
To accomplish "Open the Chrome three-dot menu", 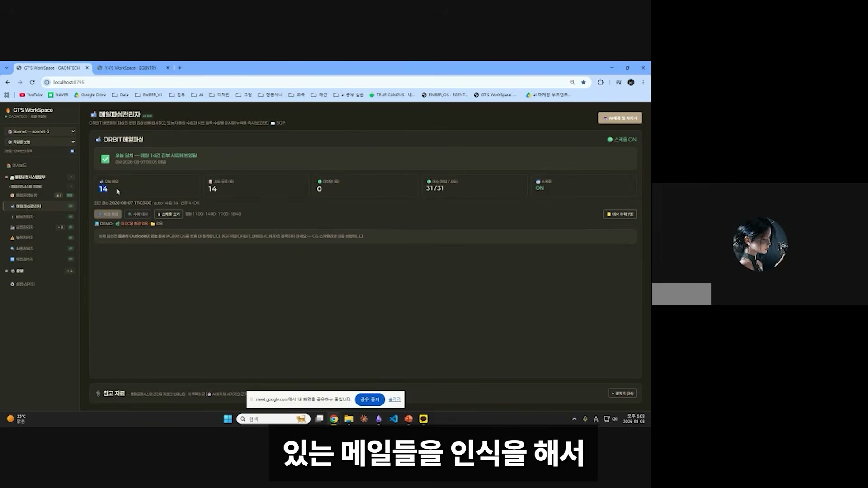I will pyautogui.click(x=643, y=82).
